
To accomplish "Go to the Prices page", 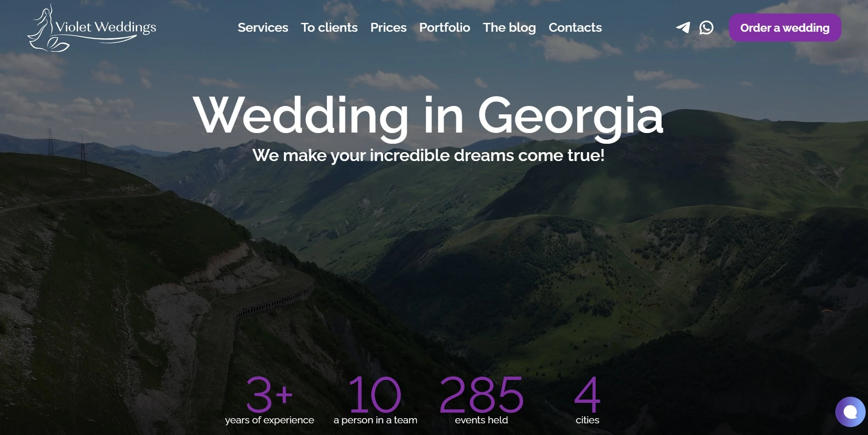I will (388, 28).
